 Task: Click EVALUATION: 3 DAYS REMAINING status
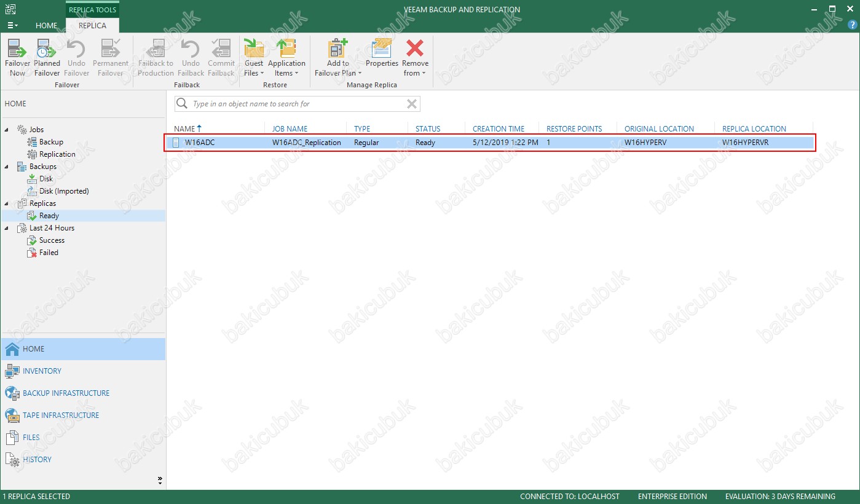(x=780, y=497)
